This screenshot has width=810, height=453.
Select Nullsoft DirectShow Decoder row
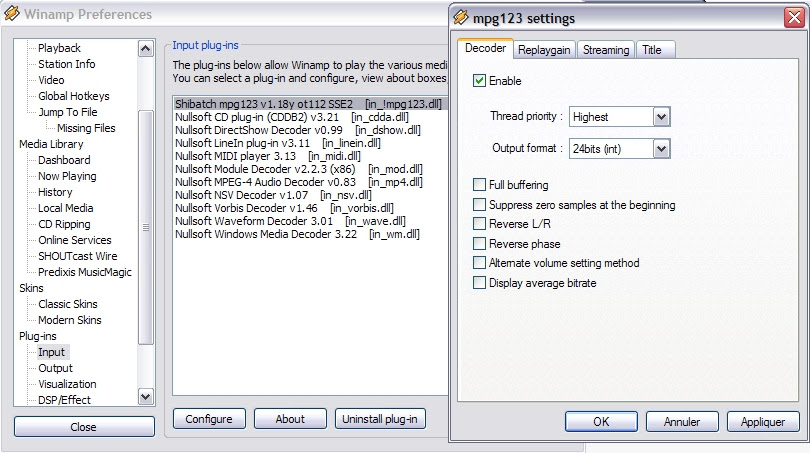click(x=298, y=130)
